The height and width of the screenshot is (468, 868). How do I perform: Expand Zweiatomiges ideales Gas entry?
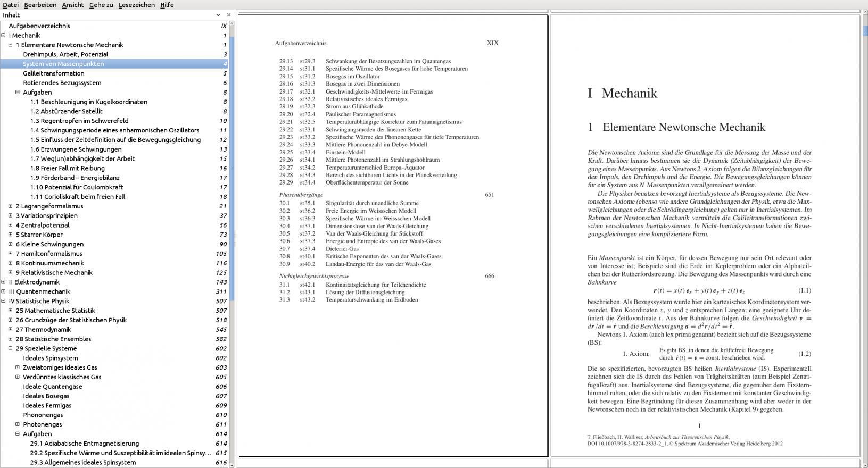pos(18,367)
